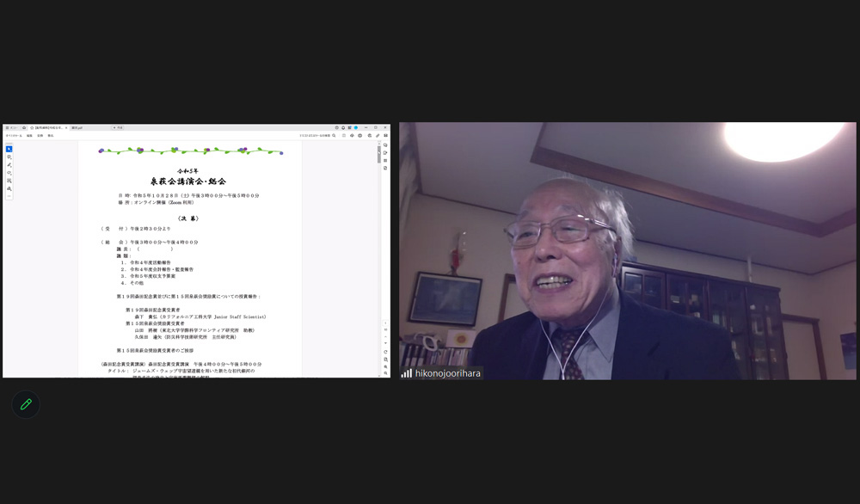The height and width of the screenshot is (504, 860).
Task: Click the rightmost top toolbar icon
Action: (385, 135)
